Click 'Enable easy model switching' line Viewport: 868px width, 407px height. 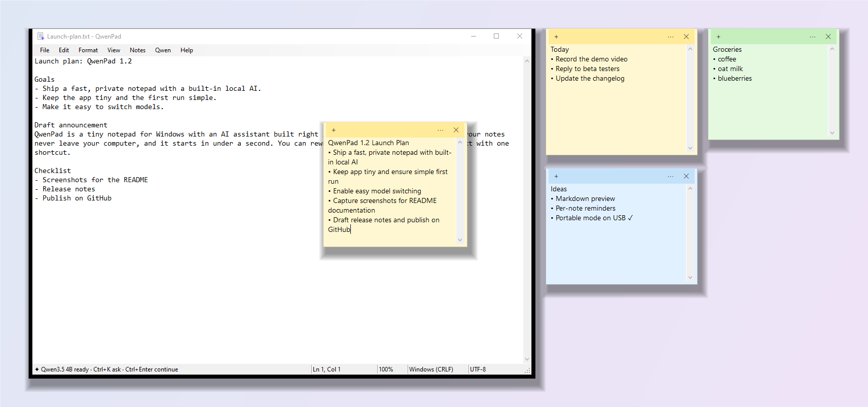tap(377, 191)
